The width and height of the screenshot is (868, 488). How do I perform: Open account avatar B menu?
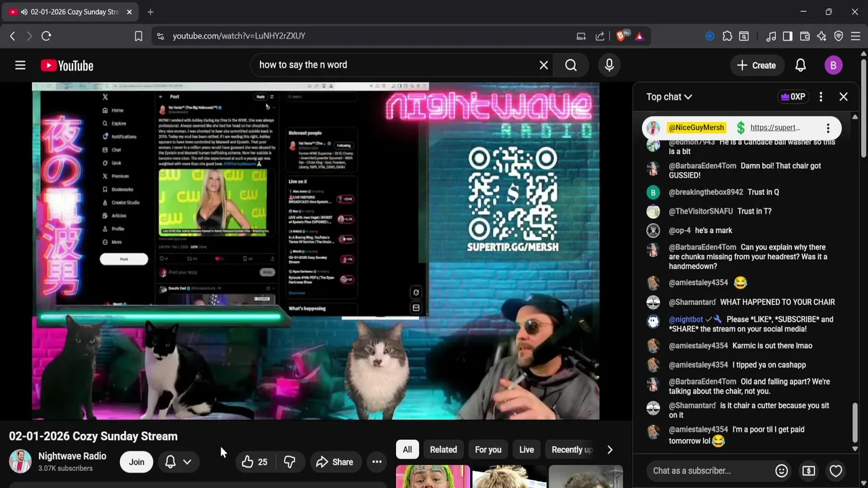[x=833, y=65]
